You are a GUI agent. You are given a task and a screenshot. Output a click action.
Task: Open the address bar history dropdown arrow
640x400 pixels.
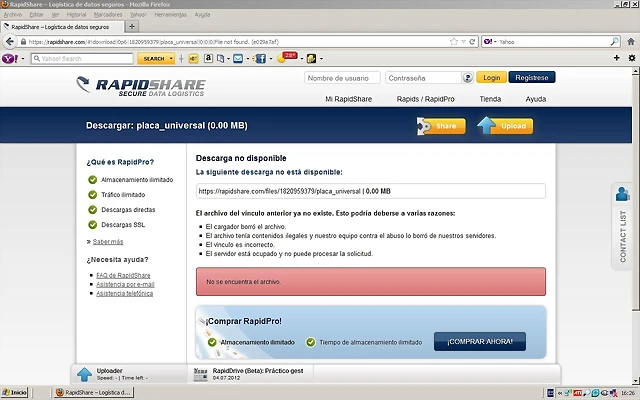(463, 42)
